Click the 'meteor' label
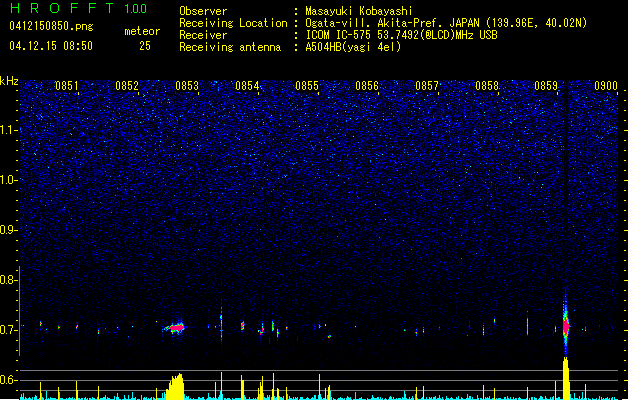Image resolution: width=629 pixels, height=400 pixels. tap(142, 31)
